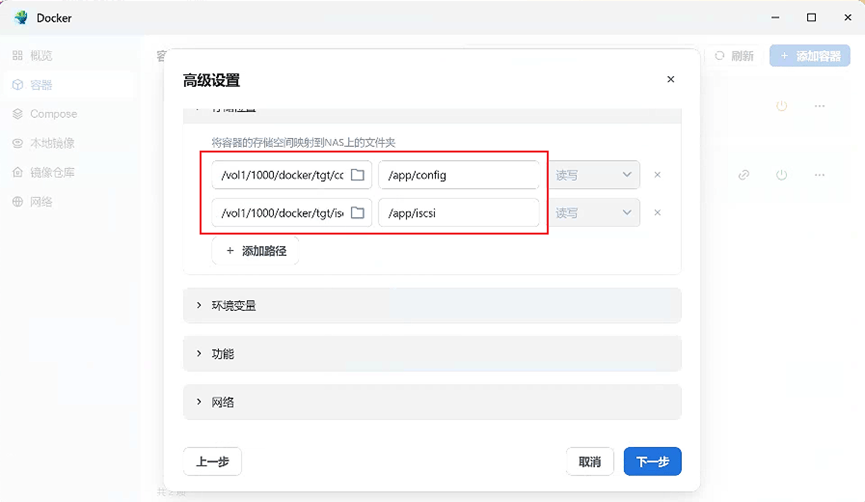This screenshot has width=865, height=502.
Task: Click the 上一步 button
Action: click(212, 461)
